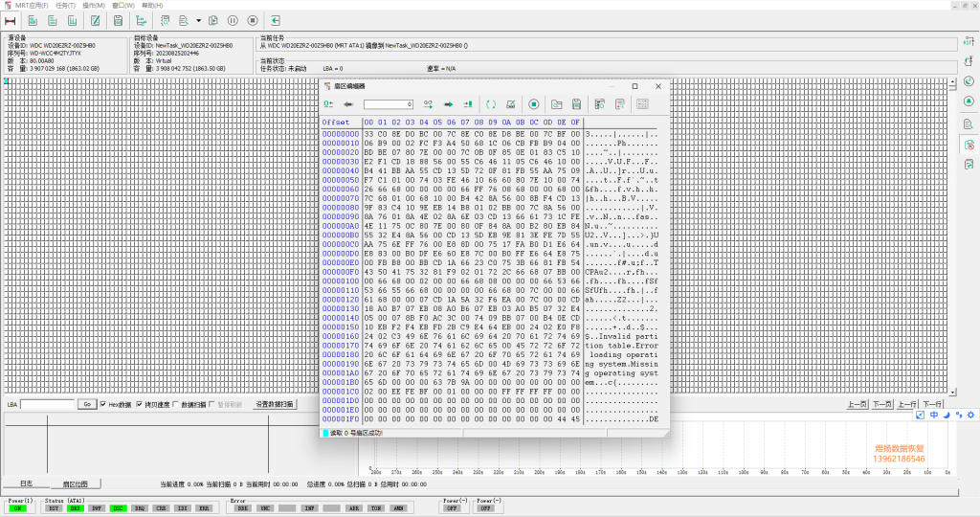The width and height of the screenshot is (980, 517).
Task: Click the red-and-black bar icon, first in main toolbar
Action: click(x=10, y=21)
